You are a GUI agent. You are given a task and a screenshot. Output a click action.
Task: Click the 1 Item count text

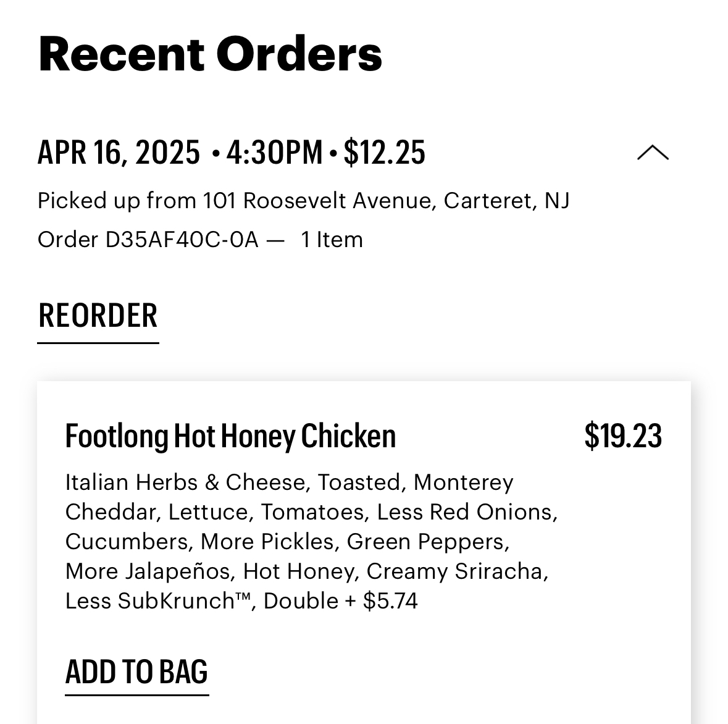(x=332, y=240)
